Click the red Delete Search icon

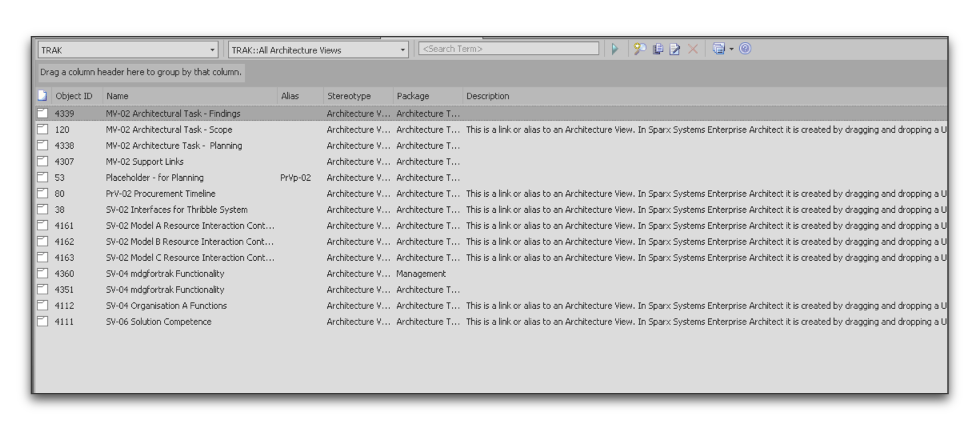(x=693, y=49)
